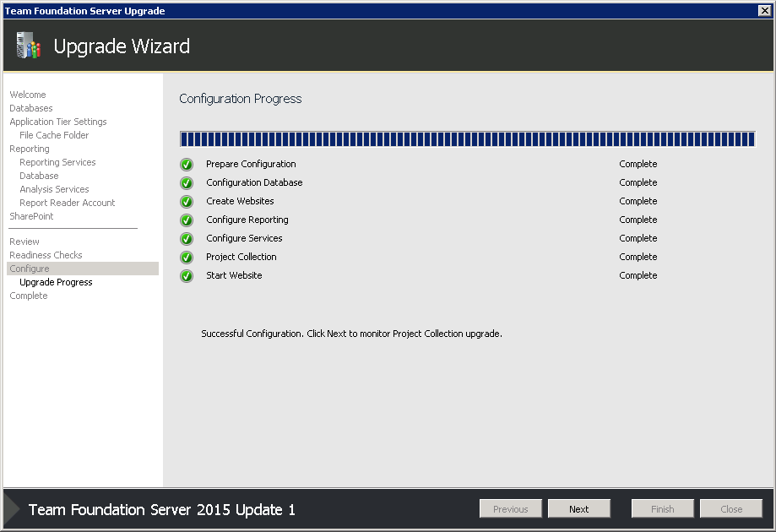This screenshot has width=776, height=532.
Task: Click the Previous button
Action: tap(510, 508)
